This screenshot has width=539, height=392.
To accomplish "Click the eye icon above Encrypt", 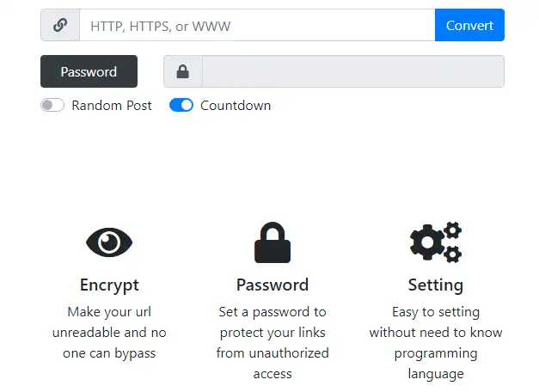I will [x=109, y=243].
